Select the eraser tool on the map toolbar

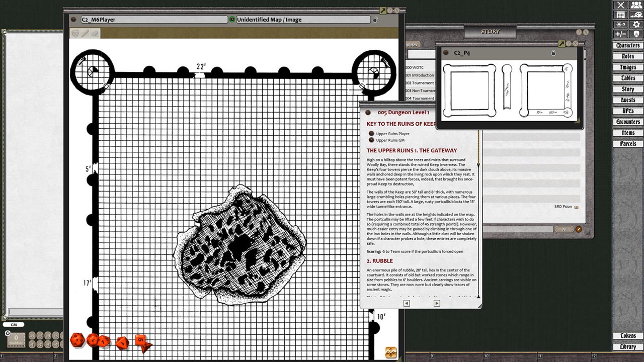pos(94,32)
